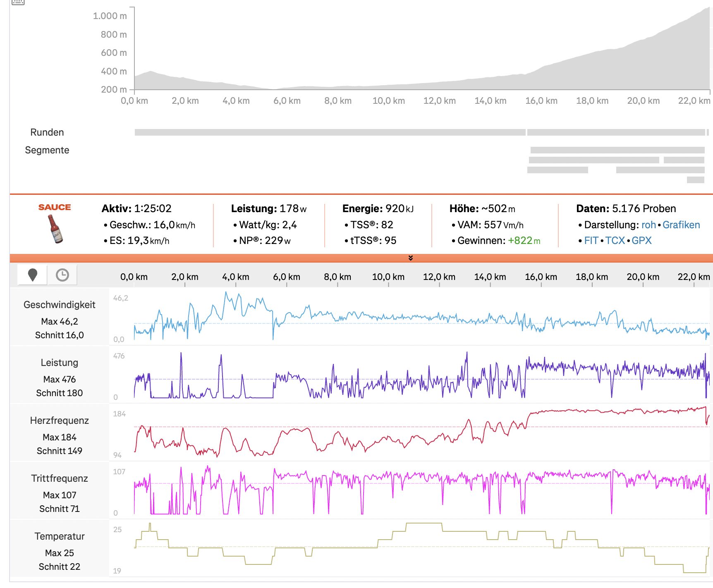Viewport: 713px width, 588px height.
Task: Click the 10,0 km tick in lower ruler
Action: pos(388,277)
